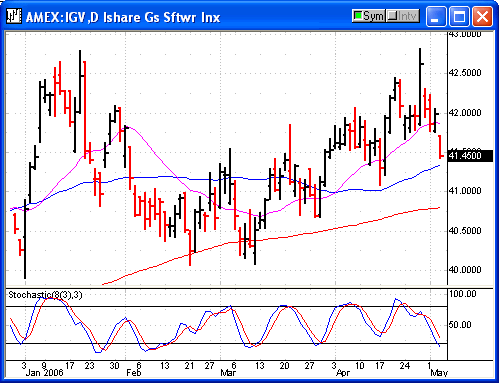499x383 pixels.
Task: Click the 40.0000 price axis label
Action: [465, 270]
